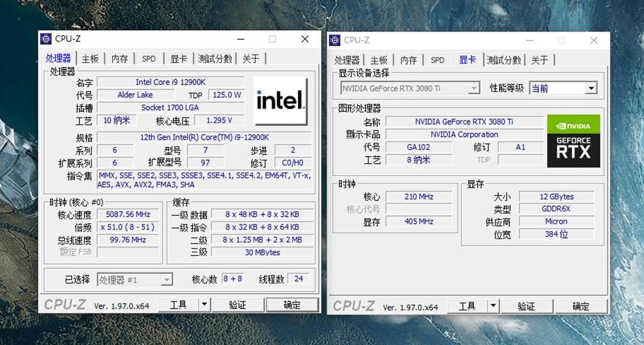Close the CPU-Z processor window
644x345 pixels.
305,39
